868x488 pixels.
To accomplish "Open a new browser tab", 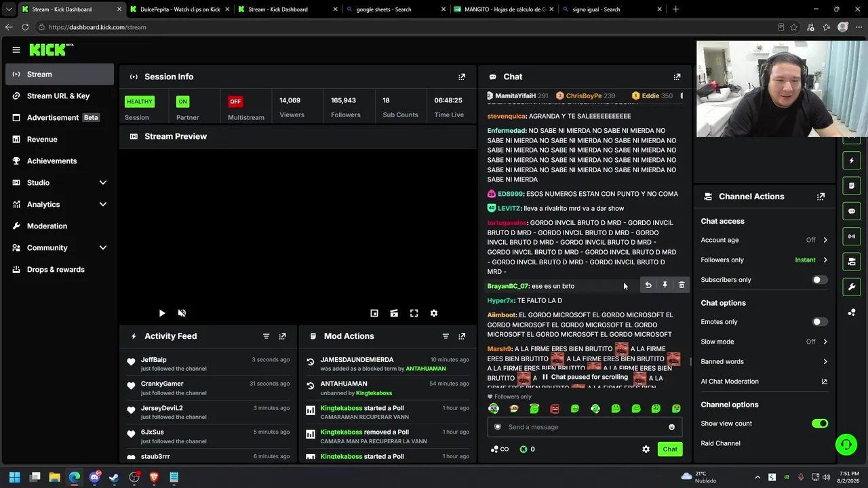I will click(x=675, y=9).
